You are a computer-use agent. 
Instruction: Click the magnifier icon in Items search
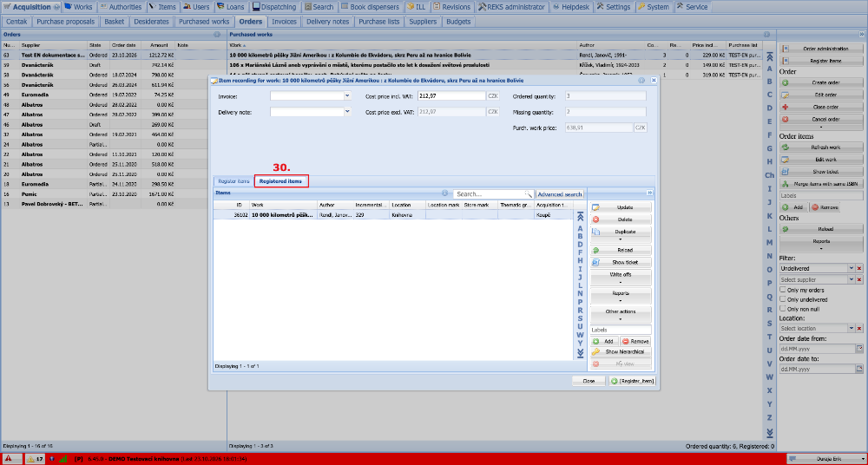529,194
